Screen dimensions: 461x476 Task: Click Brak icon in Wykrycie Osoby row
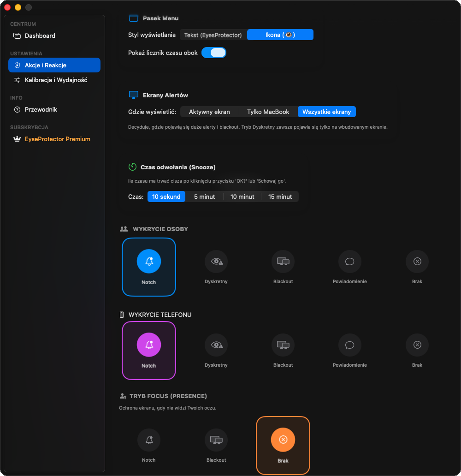417,262
